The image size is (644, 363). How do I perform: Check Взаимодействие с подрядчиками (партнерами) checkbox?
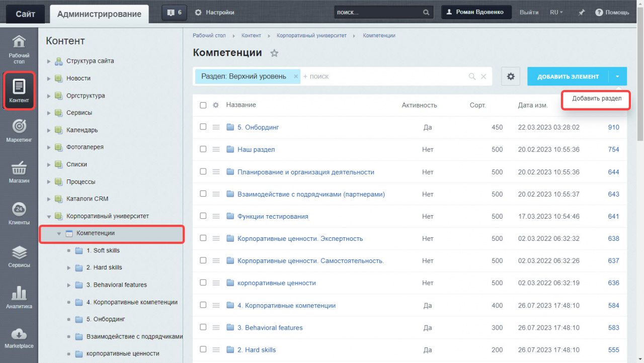pos(203,194)
